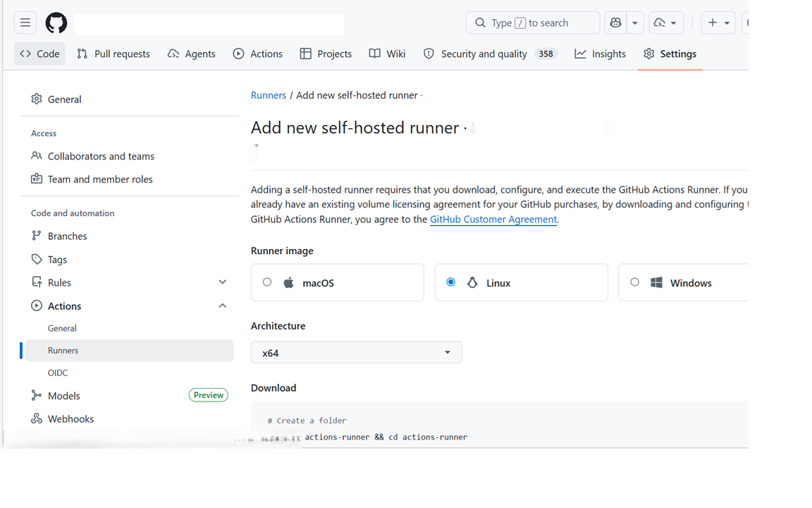Viewport: 812px width, 508px height.
Task: Open the Agents tab
Action: (x=192, y=54)
